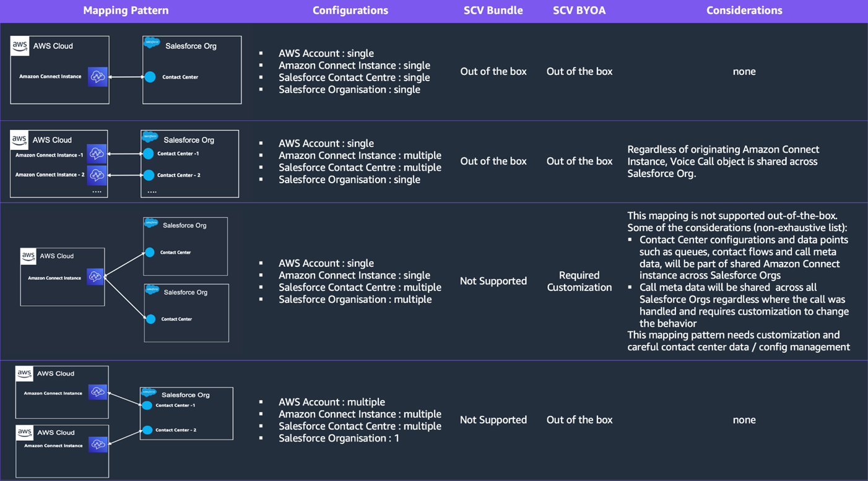Click Not Supported in the Salesforce Organisation : multiple row
The height and width of the screenshot is (481, 868).
coord(493,281)
